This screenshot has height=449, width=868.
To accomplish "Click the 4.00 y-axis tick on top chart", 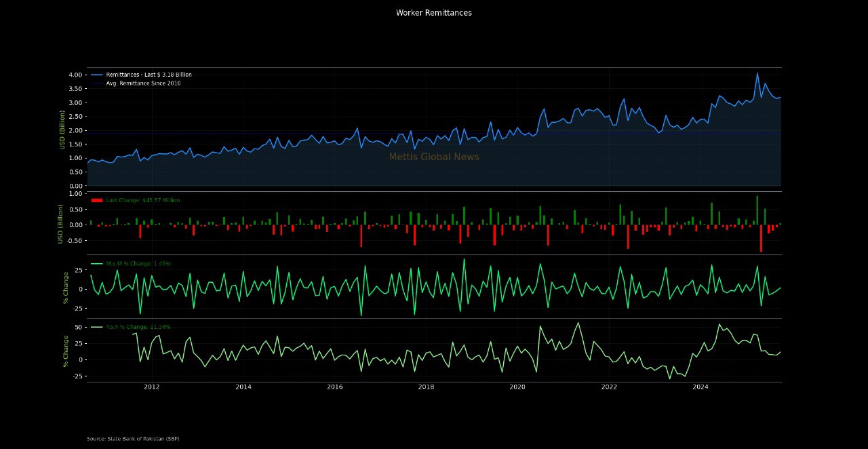I will point(75,75).
